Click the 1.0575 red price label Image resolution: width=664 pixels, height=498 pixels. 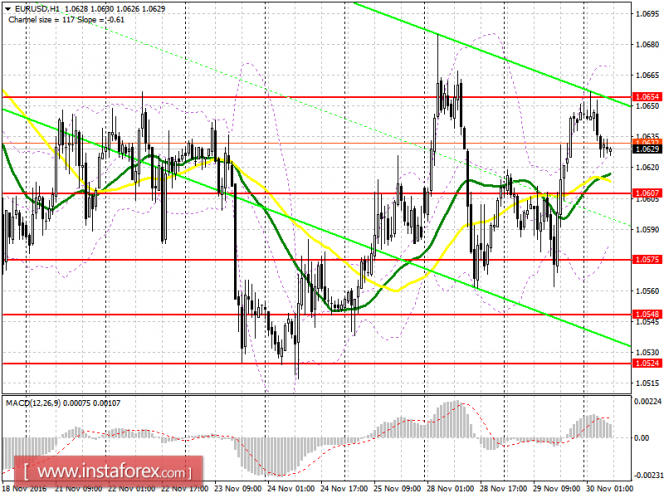(x=647, y=259)
